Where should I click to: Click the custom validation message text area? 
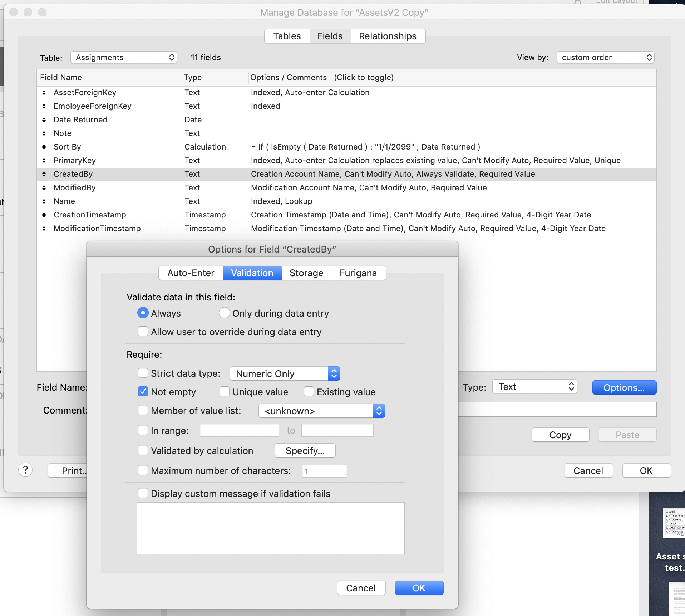[x=271, y=528]
